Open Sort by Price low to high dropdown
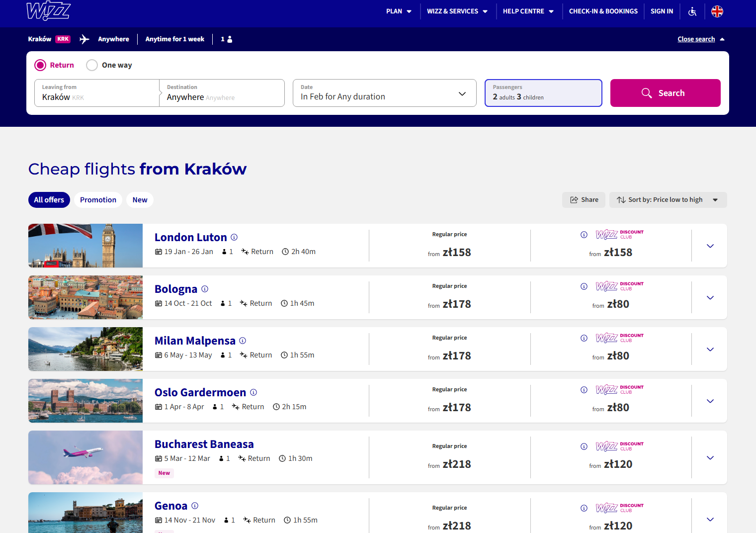 (x=668, y=200)
